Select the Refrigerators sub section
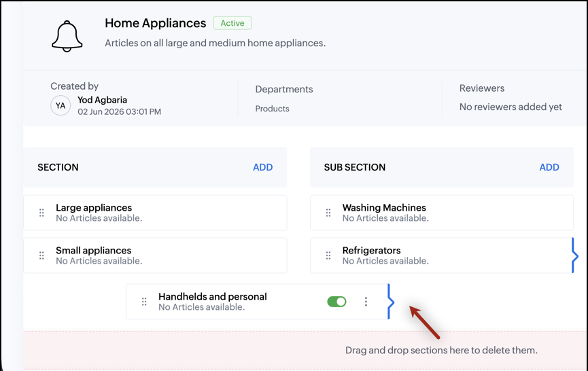 coord(442,255)
